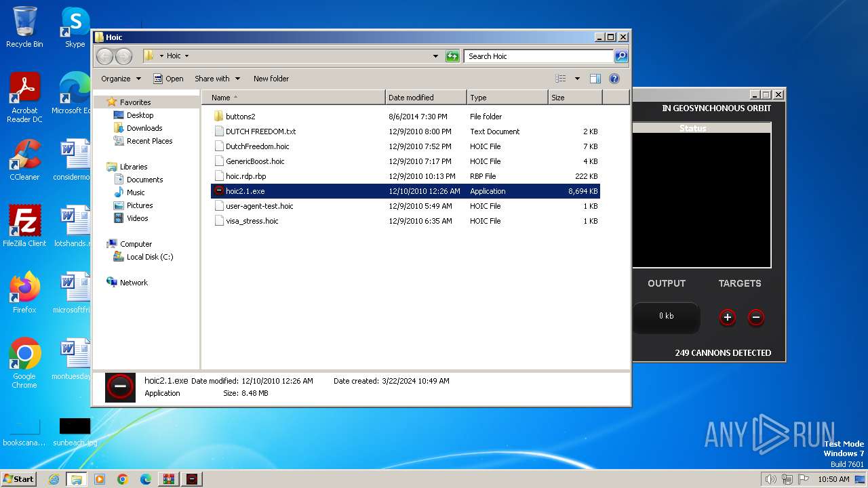This screenshot has width=868, height=488.
Task: Expand Hoic breadcrumb arrow in address bar
Action: point(186,56)
